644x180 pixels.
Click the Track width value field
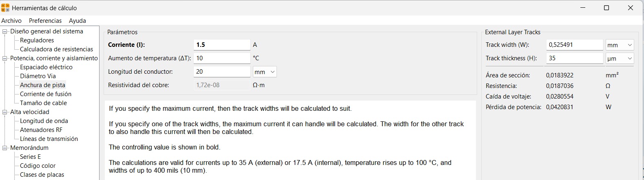(x=574, y=45)
